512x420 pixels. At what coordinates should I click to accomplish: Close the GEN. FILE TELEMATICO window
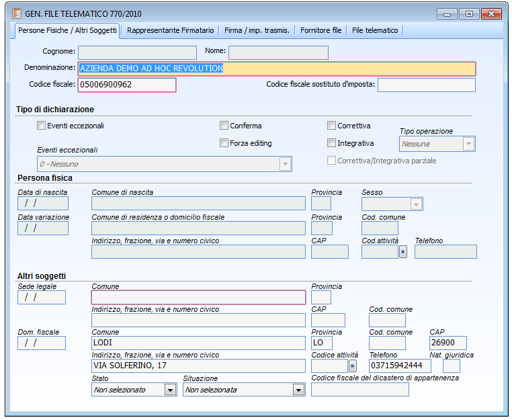coord(491,14)
